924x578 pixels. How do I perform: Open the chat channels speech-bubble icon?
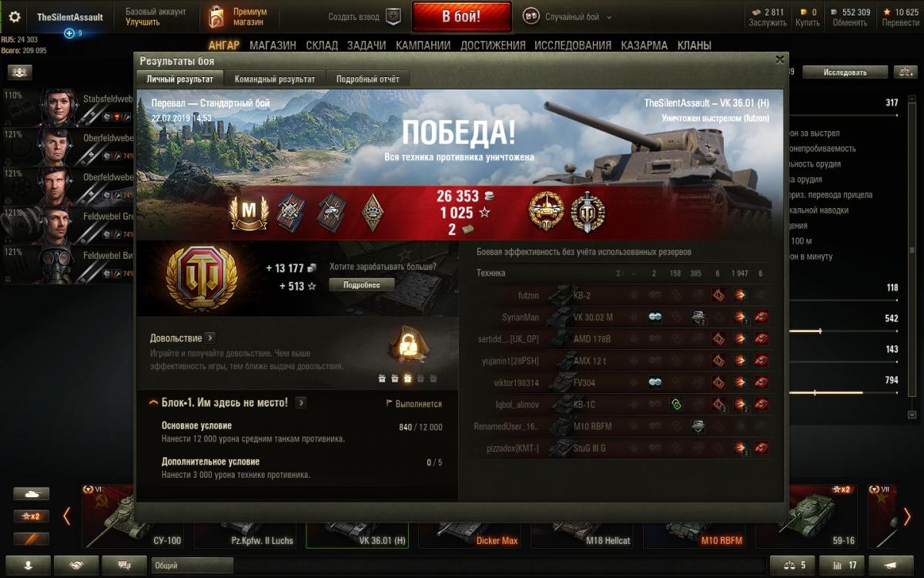click(124, 565)
